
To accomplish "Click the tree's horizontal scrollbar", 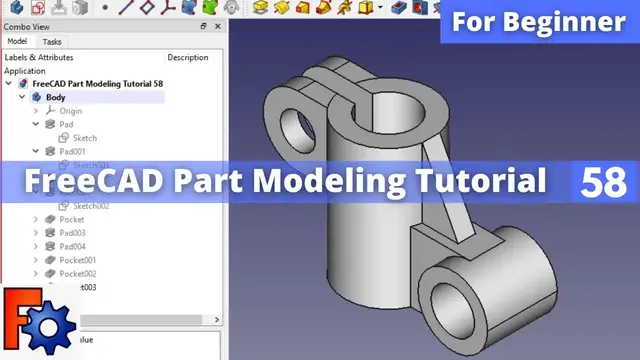I will [141, 320].
